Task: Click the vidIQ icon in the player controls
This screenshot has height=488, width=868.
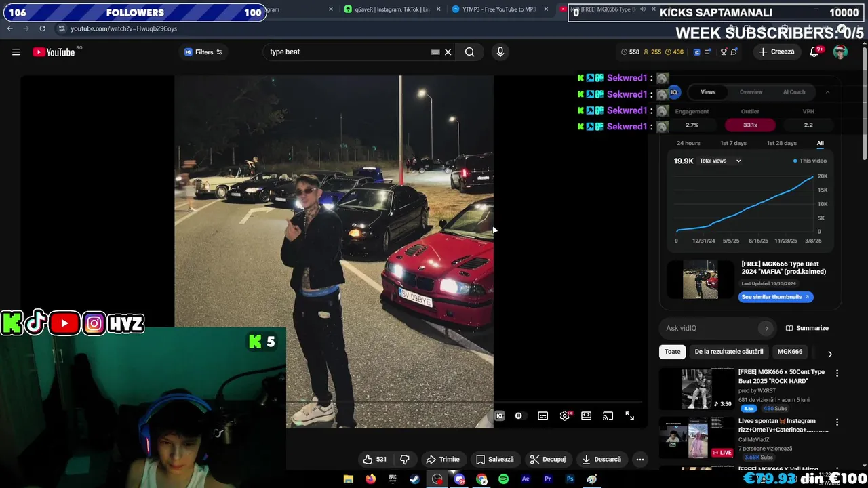Action: [x=500, y=416]
